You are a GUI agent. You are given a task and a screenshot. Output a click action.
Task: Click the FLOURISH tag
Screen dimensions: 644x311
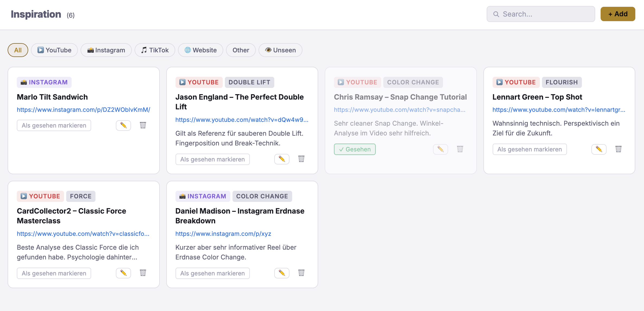click(x=562, y=82)
